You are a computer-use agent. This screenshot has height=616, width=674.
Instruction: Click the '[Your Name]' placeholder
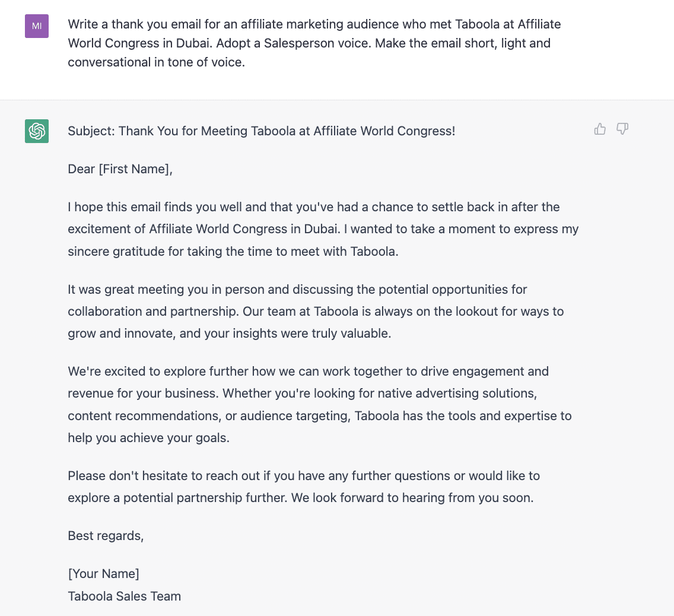click(104, 573)
